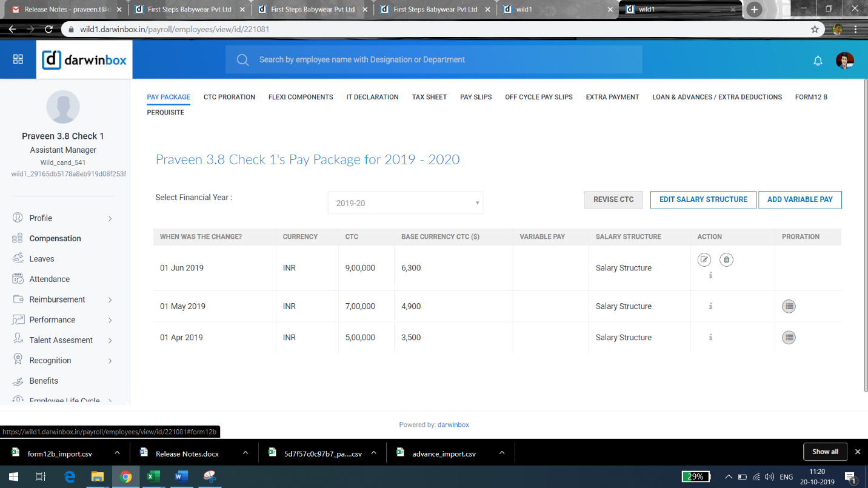Expand the Performance sidebar section
This screenshot has height=488, width=868.
coord(110,320)
